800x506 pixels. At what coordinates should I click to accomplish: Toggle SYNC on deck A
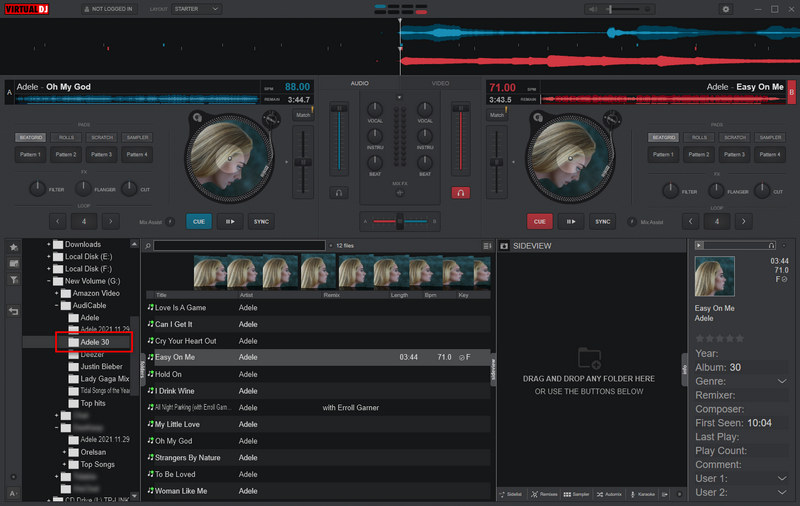(261, 221)
